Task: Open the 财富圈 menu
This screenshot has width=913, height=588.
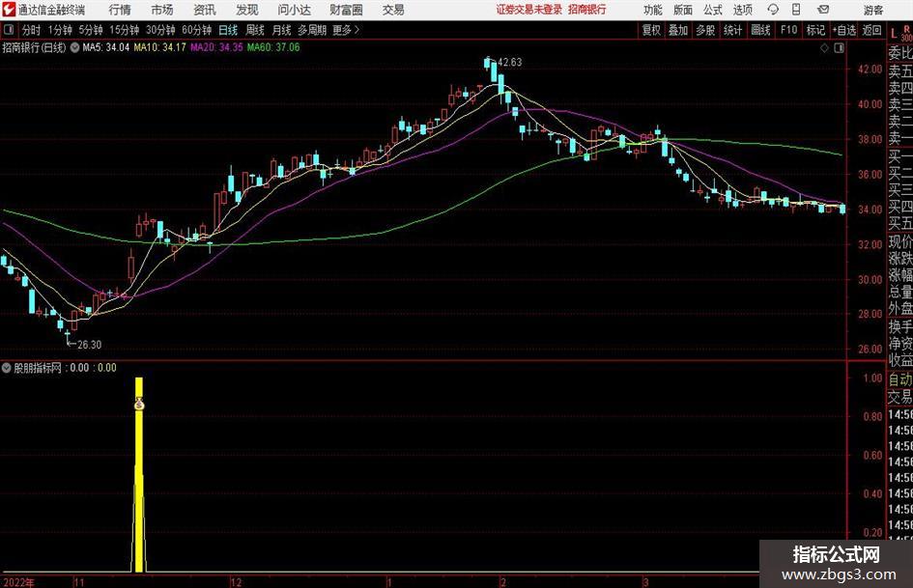Action: click(x=346, y=10)
